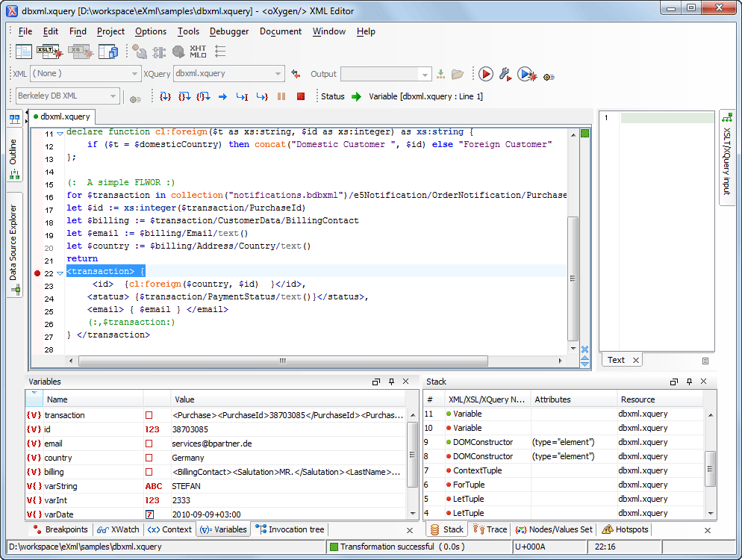Switch to Editor perspective icon
This screenshot has height=560, width=742.
pos(24,51)
